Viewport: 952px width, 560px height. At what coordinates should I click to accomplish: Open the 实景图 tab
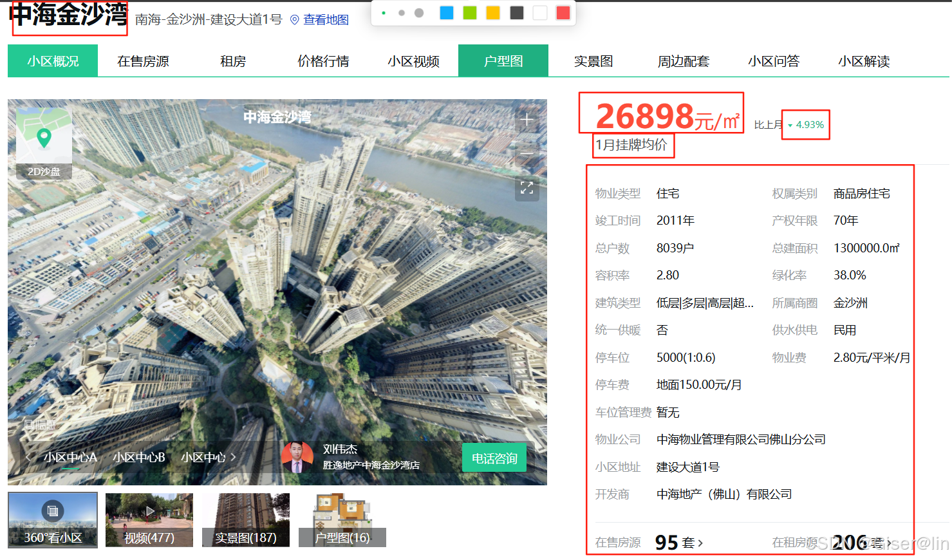coord(593,61)
